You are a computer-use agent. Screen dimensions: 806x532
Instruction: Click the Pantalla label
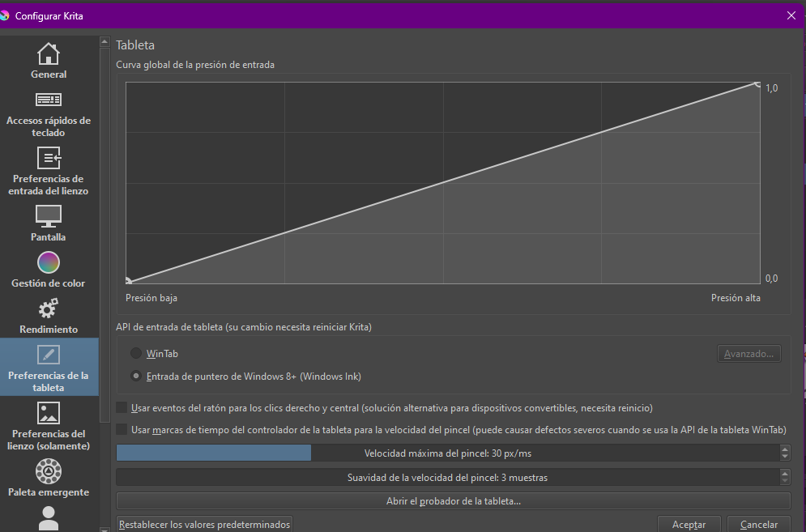pos(49,237)
